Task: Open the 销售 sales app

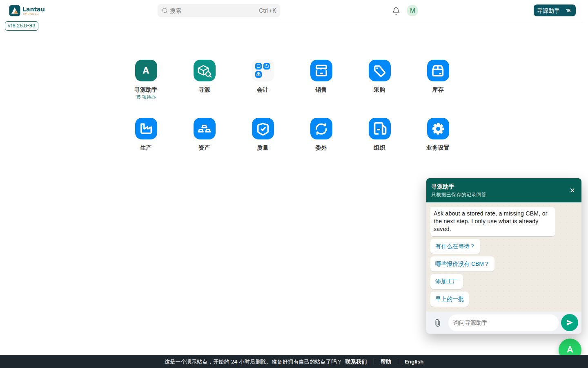Action: [x=321, y=71]
